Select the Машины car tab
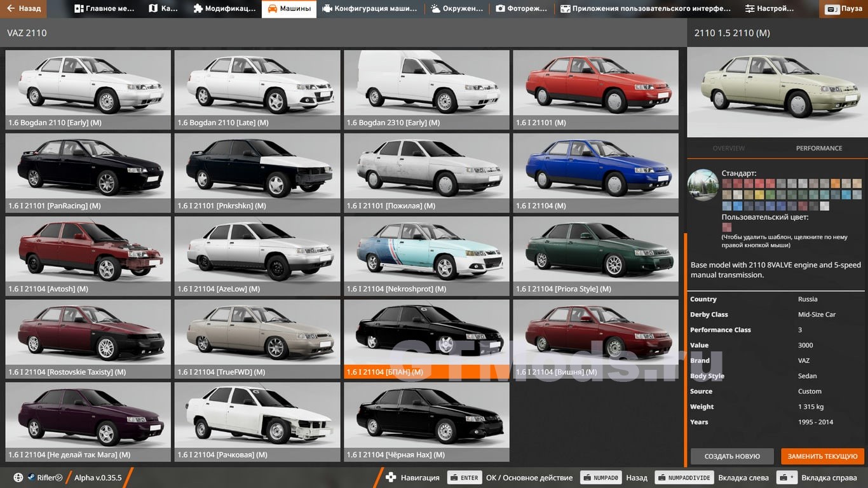Viewport: 868px width, 488px height. tap(289, 9)
